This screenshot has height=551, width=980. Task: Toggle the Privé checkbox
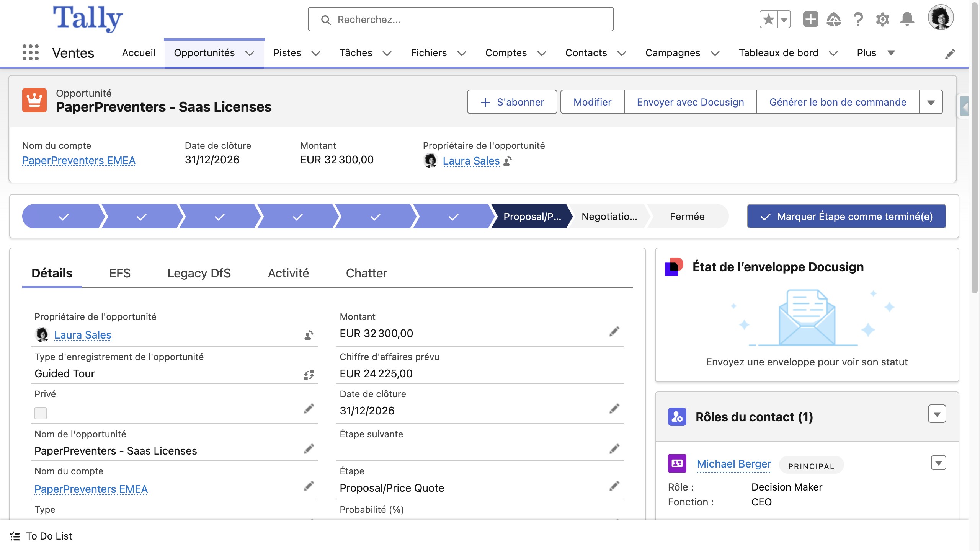tap(41, 413)
